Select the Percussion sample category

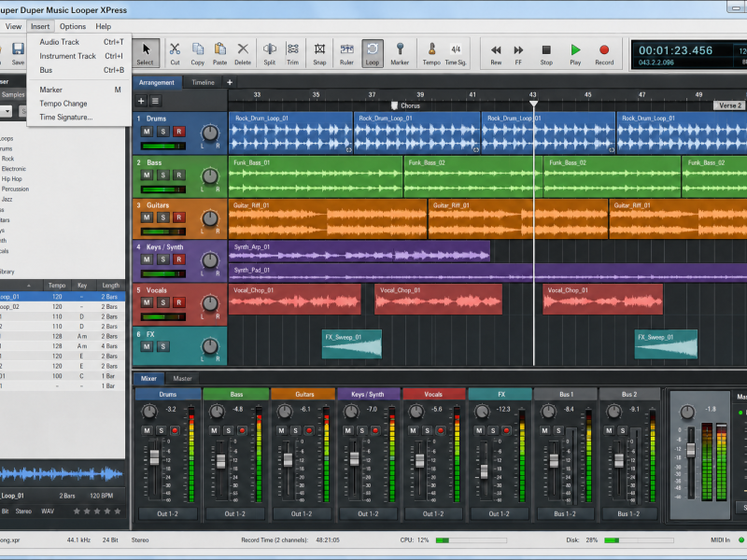15,189
